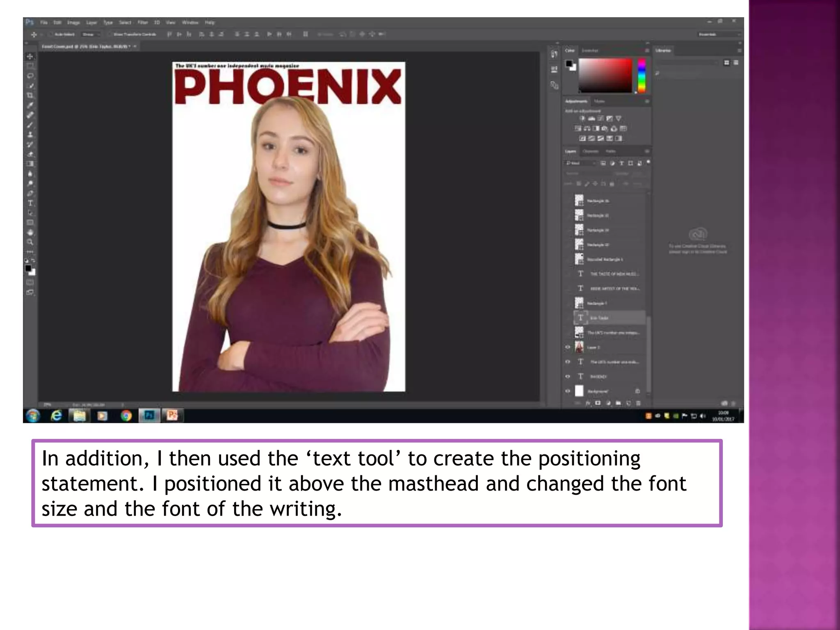Hide Layer 3 photo layer
This screenshot has height=630, width=840.
[x=568, y=347]
